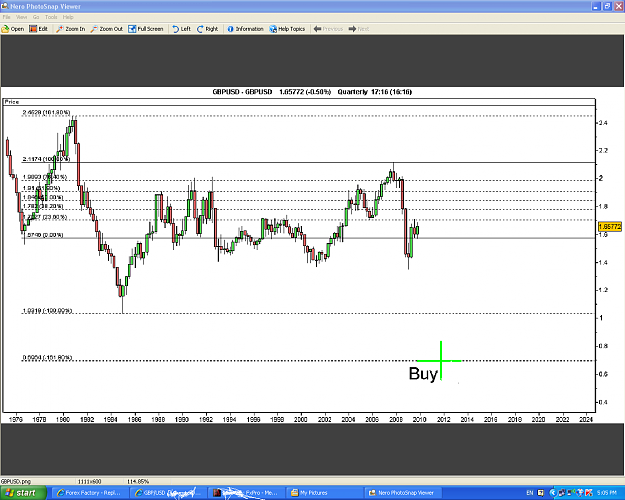Click 114.85% zoom value in status bar
625x500 pixels.
coord(138,481)
